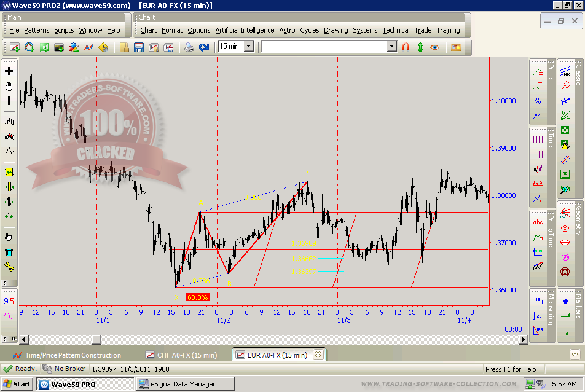Expand the wide empty combo box dropdown
Image resolution: width=585 pixels, height=392 pixels.
(x=392, y=47)
